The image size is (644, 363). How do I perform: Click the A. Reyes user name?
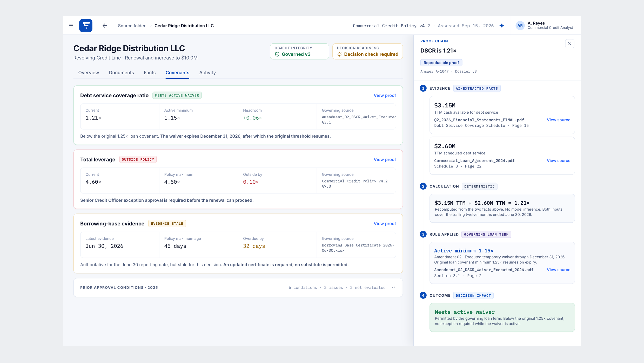pyautogui.click(x=536, y=23)
